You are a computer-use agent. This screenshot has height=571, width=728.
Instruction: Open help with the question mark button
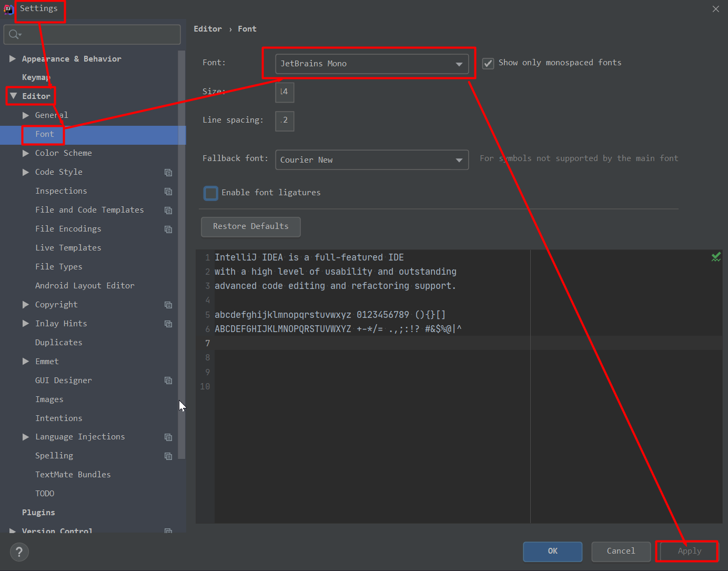point(19,552)
